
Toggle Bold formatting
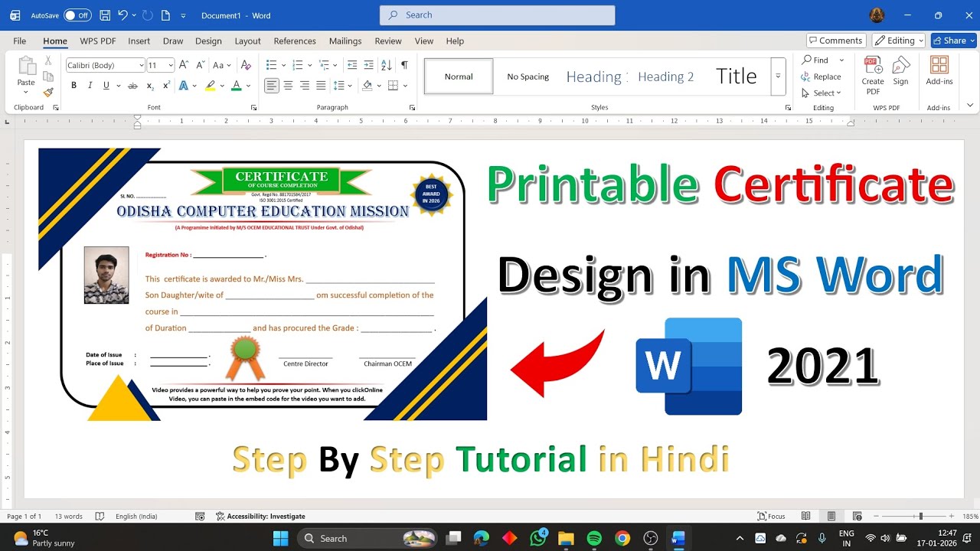[x=73, y=86]
